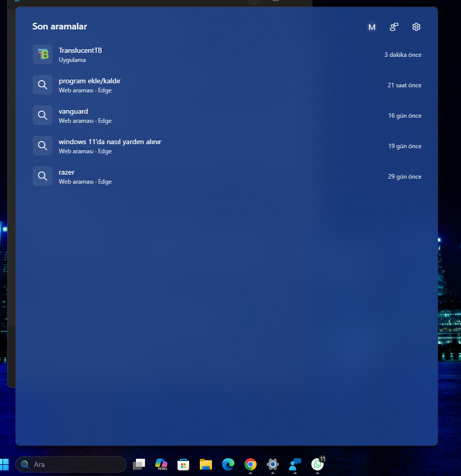461x476 pixels.
Task: Launch Microsoft Edge from the taskbar
Action: [x=228, y=464]
